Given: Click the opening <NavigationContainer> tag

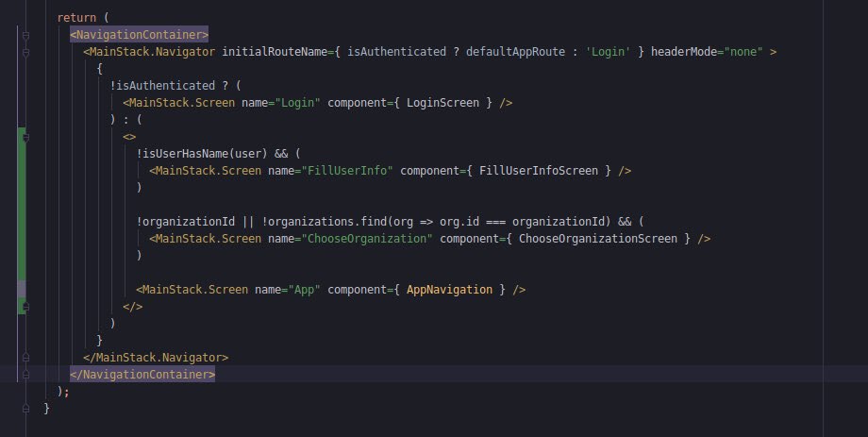Looking at the screenshot, I should tap(139, 34).
